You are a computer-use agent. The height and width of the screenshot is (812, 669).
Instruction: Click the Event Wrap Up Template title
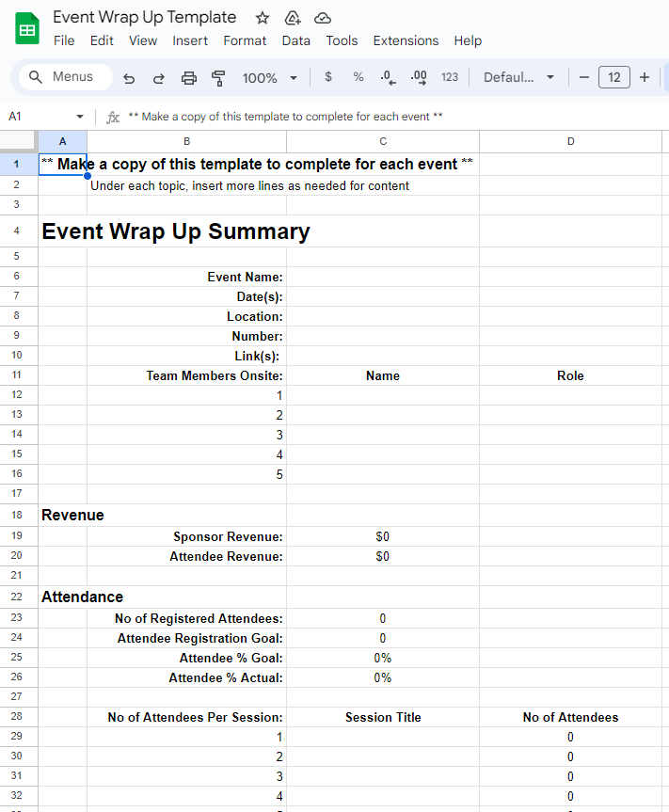(145, 18)
